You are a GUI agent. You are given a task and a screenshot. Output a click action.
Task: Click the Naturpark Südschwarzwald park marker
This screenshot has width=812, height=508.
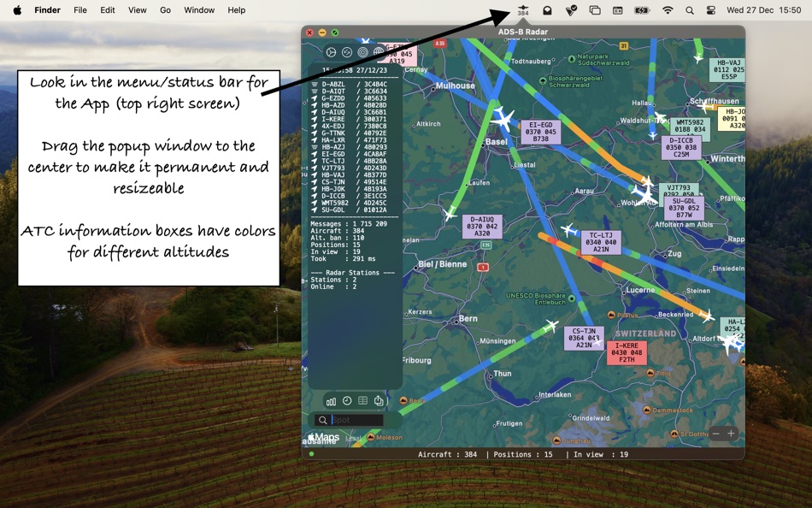pos(572,59)
